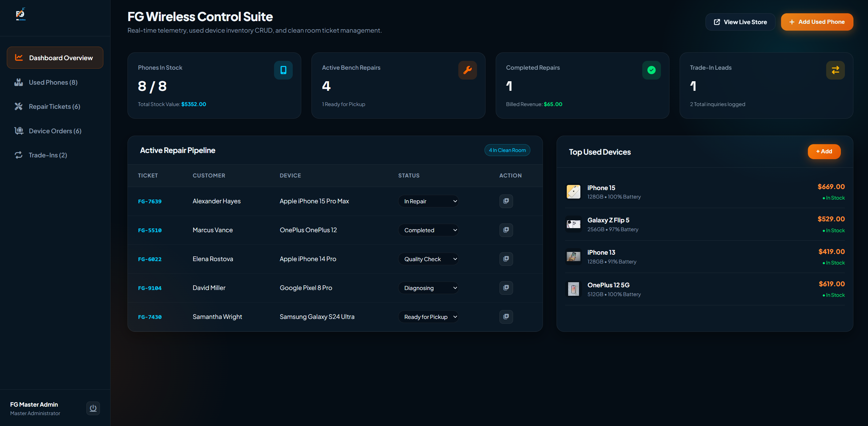This screenshot has height=426, width=868.
Task: Click the 4 In Clean Room badge
Action: point(507,150)
